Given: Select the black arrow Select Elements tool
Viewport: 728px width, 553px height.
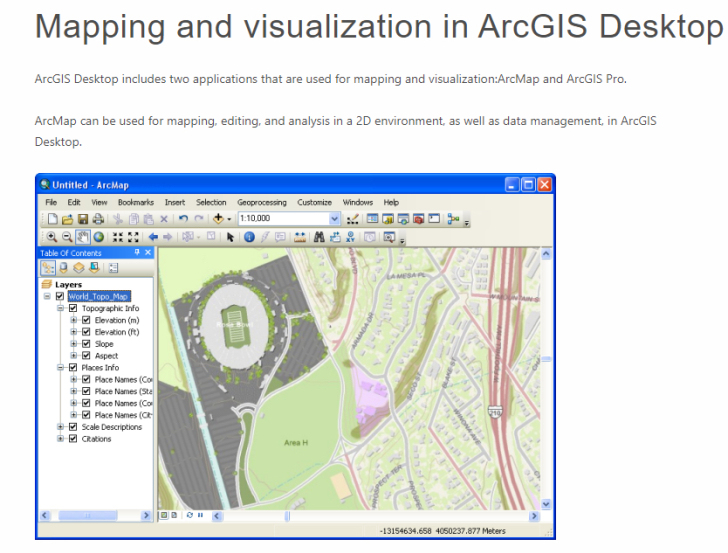Looking at the screenshot, I should click(230, 237).
